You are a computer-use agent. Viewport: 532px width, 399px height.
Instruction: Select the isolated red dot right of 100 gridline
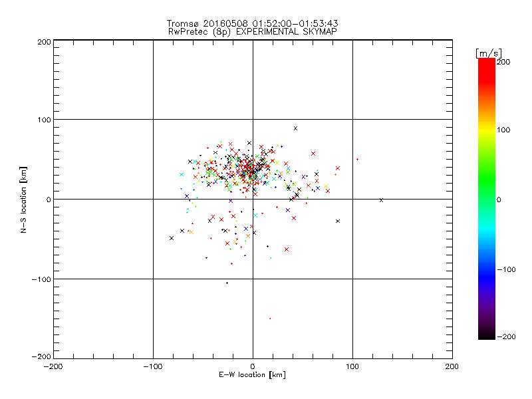pyautogui.click(x=357, y=159)
